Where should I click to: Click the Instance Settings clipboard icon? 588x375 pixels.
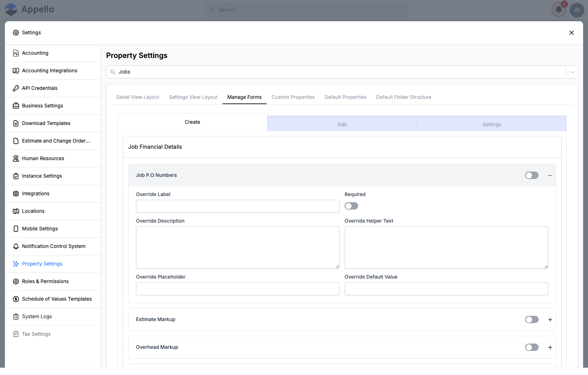click(16, 176)
